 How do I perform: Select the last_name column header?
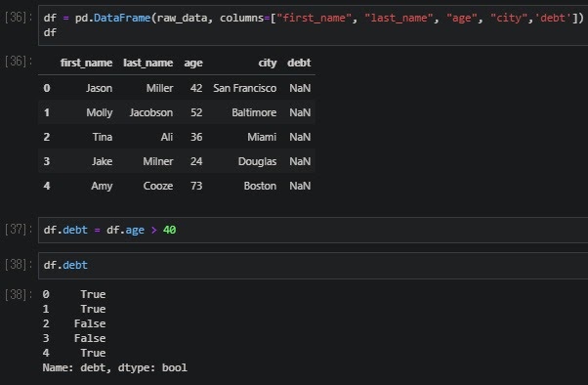click(148, 63)
